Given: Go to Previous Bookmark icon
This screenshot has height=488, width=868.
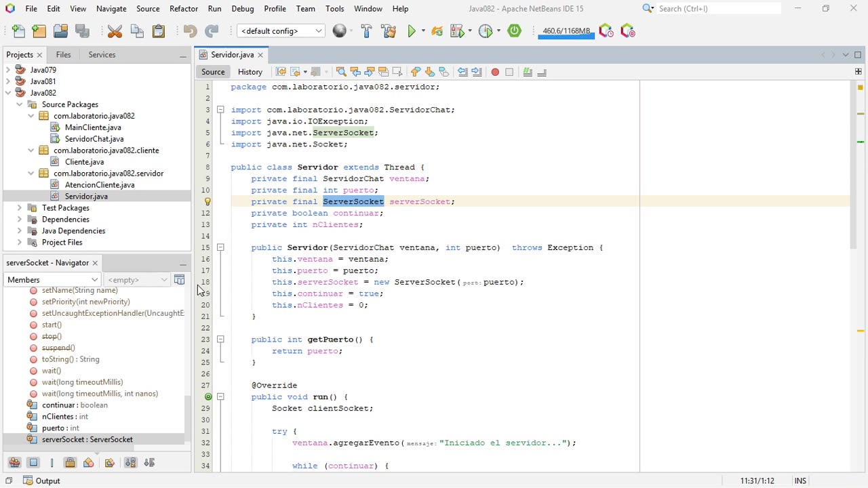Looking at the screenshot, I should (x=416, y=72).
